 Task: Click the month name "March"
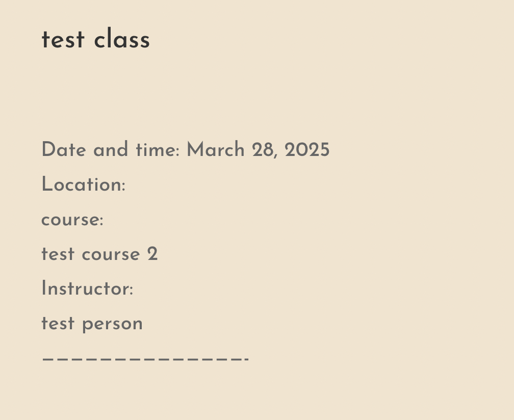click(216, 150)
